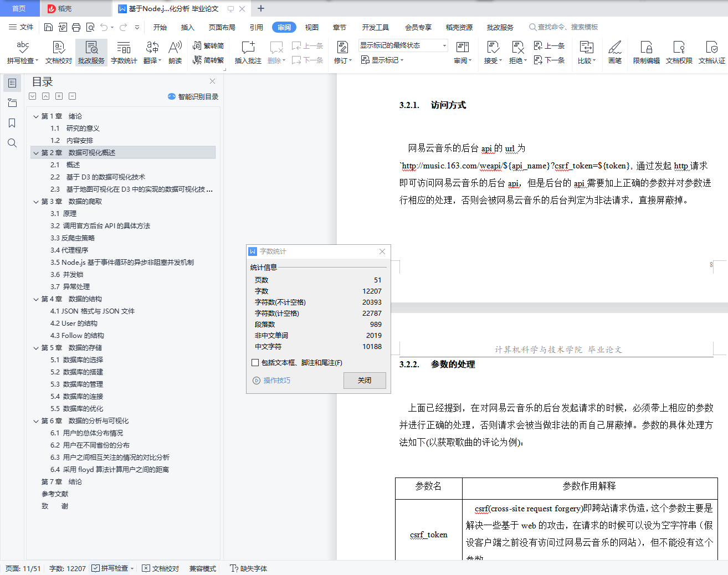Open 文档认证 document certification
Viewport: 728px width, 575px height.
tap(711, 52)
